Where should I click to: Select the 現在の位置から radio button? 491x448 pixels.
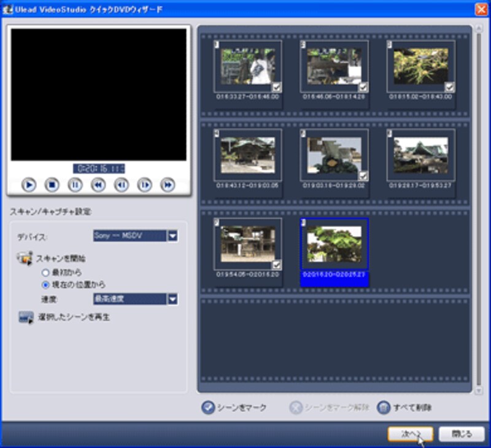coord(45,285)
